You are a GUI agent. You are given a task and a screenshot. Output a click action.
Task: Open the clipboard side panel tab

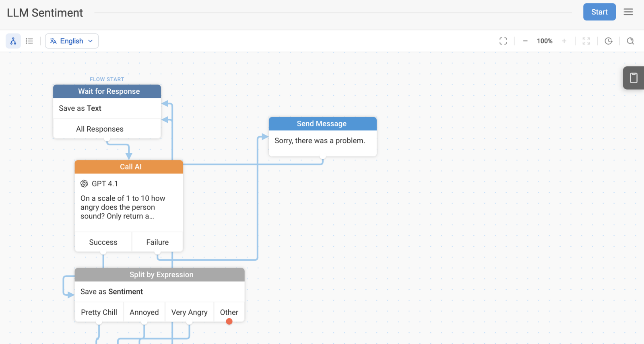click(634, 78)
